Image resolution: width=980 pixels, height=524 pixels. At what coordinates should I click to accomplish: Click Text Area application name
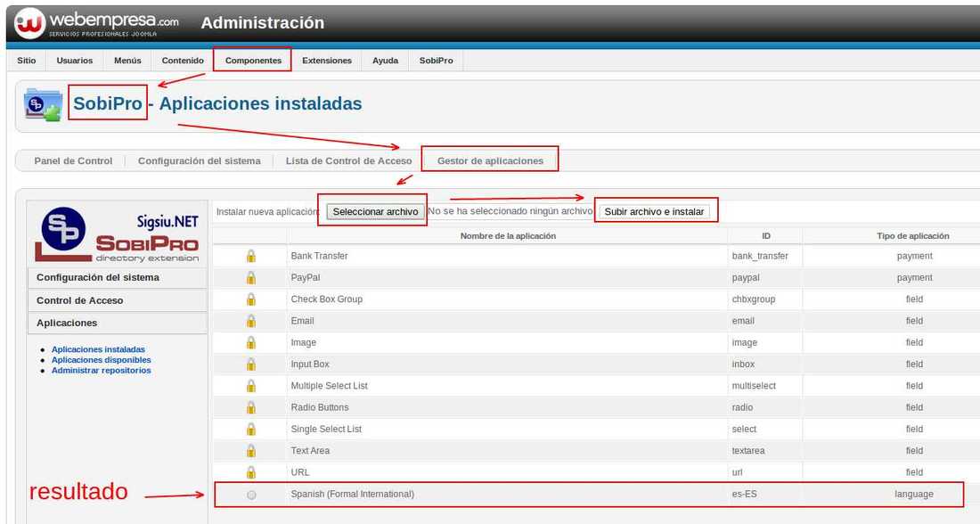point(310,450)
